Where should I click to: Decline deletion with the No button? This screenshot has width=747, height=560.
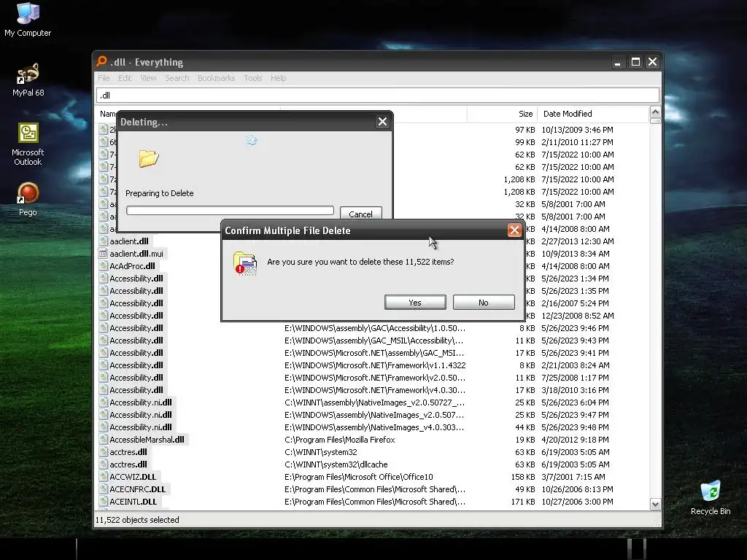point(484,303)
